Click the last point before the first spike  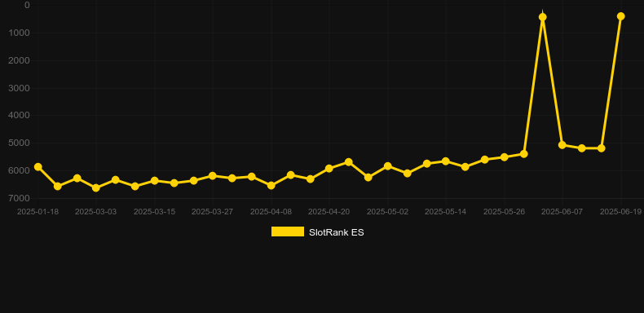pyautogui.click(x=523, y=153)
